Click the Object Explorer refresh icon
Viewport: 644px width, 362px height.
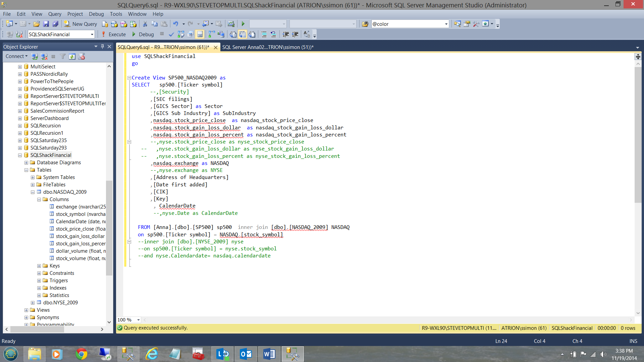tap(72, 56)
